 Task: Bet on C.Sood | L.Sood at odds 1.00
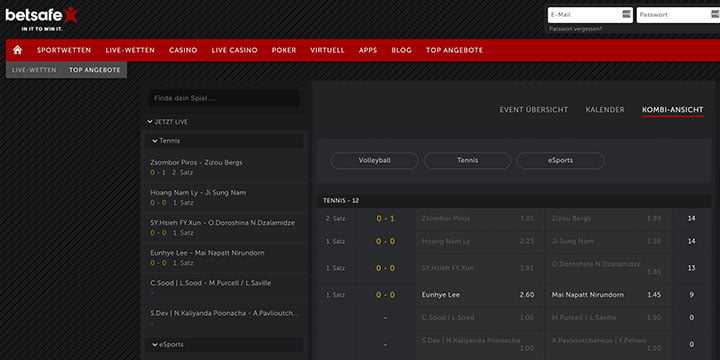click(x=479, y=317)
